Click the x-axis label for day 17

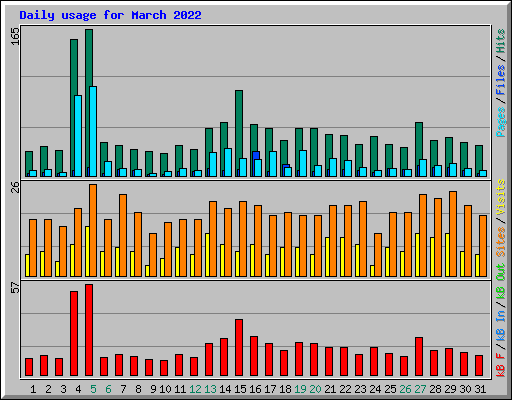270,389
